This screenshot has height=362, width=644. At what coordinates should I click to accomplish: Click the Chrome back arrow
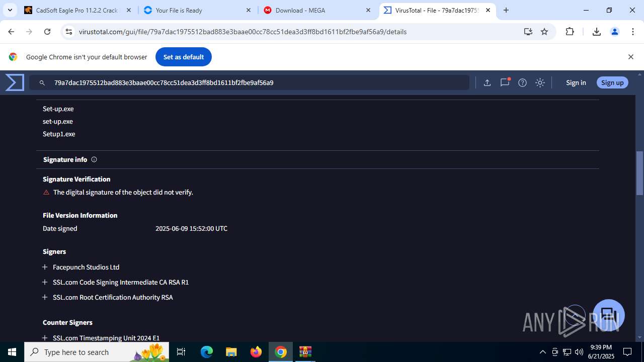[x=11, y=32]
